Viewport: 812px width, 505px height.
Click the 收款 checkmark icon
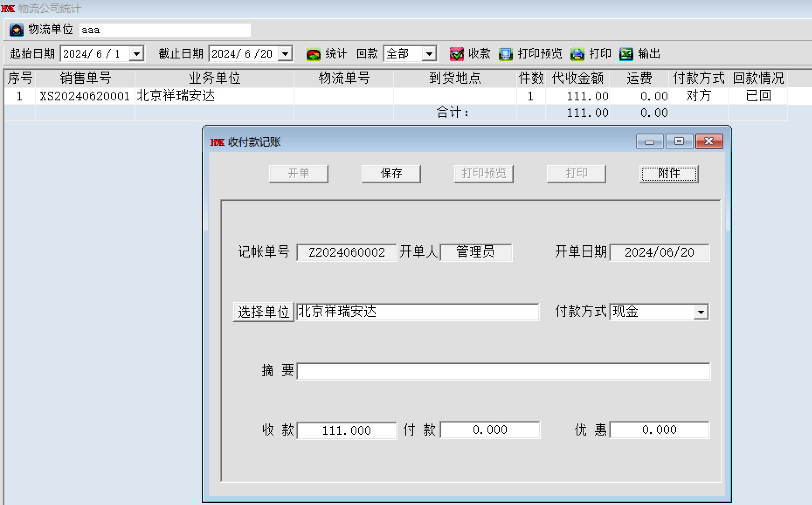pyautogui.click(x=456, y=54)
